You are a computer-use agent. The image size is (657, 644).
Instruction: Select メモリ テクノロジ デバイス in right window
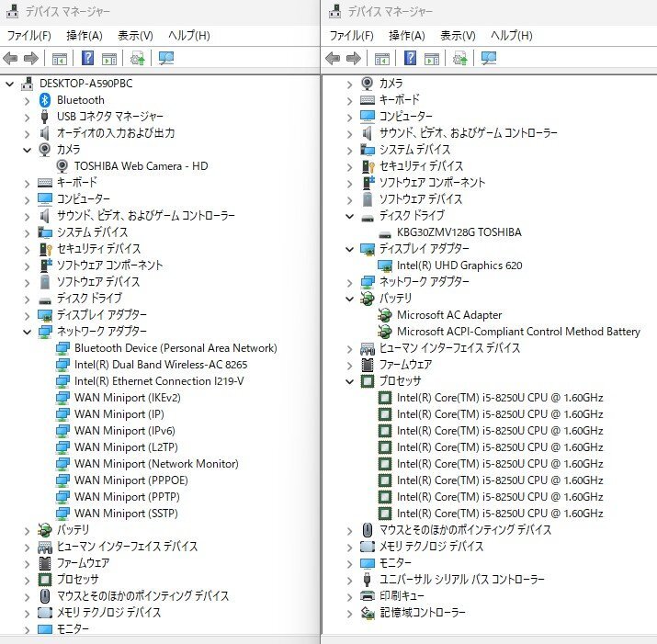431,547
